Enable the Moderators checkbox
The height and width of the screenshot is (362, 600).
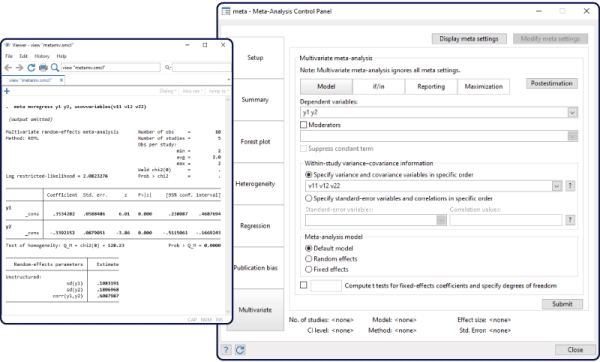pyautogui.click(x=303, y=125)
